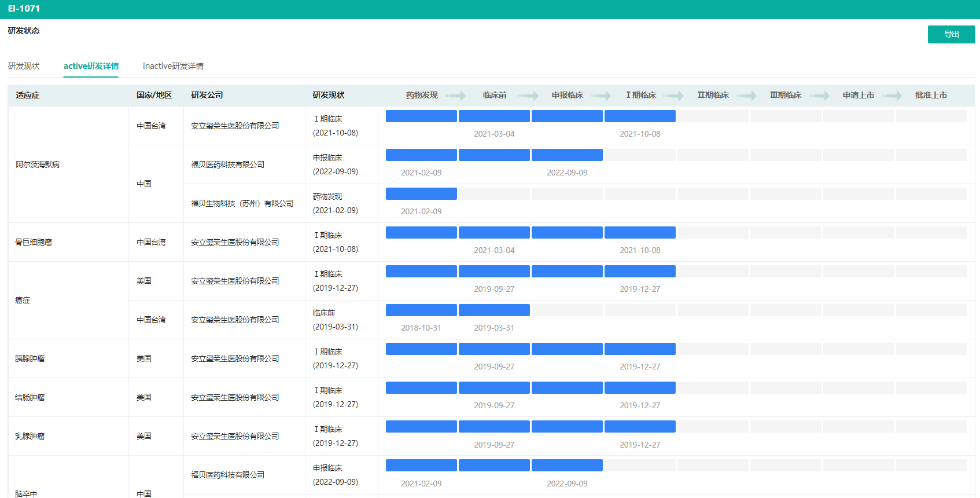Click the 批准上市 stage header
980x498 pixels.
931,95
